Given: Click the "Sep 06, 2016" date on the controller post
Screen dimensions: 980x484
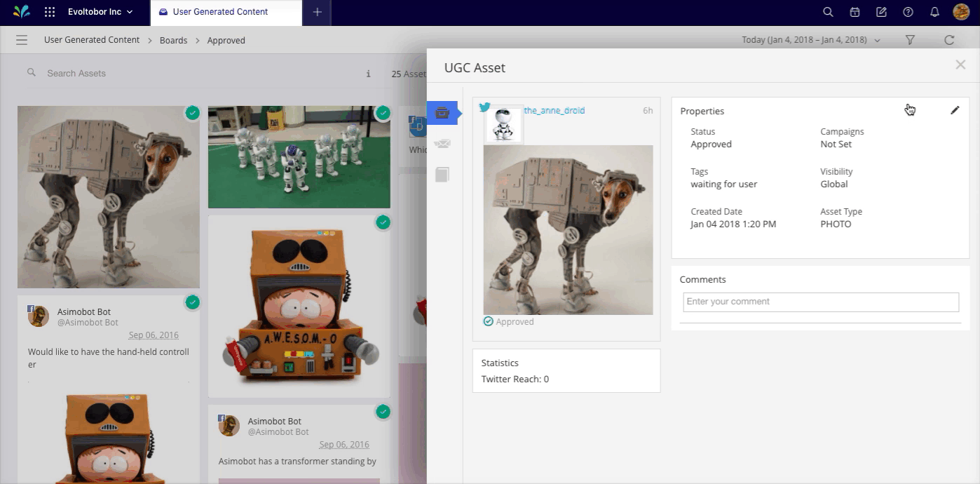Looking at the screenshot, I should coord(154,335).
